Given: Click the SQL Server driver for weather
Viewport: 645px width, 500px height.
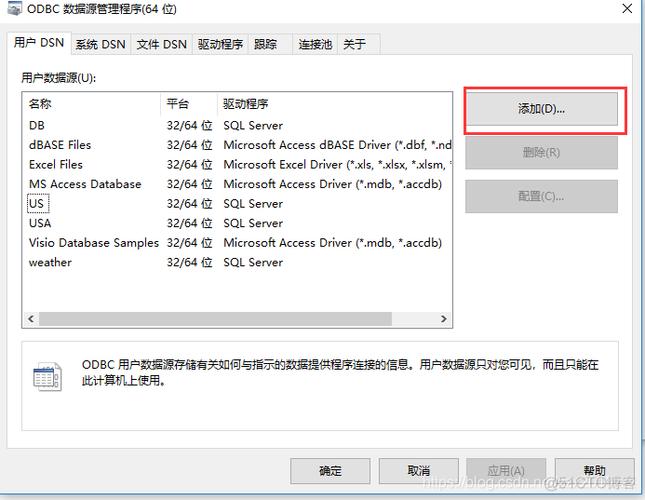Looking at the screenshot, I should pyautogui.click(x=253, y=262).
